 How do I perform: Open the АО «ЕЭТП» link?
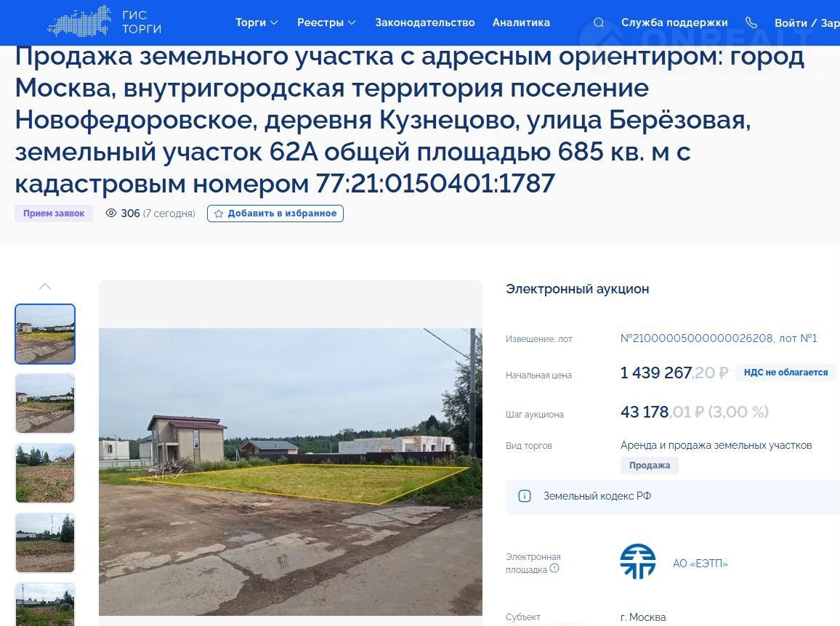(700, 564)
